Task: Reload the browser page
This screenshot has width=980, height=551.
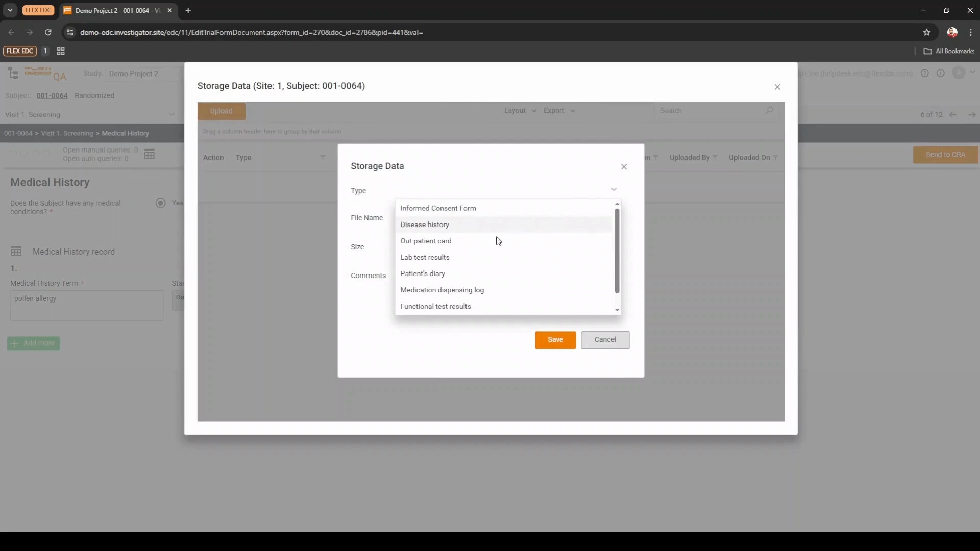Action: (48, 32)
